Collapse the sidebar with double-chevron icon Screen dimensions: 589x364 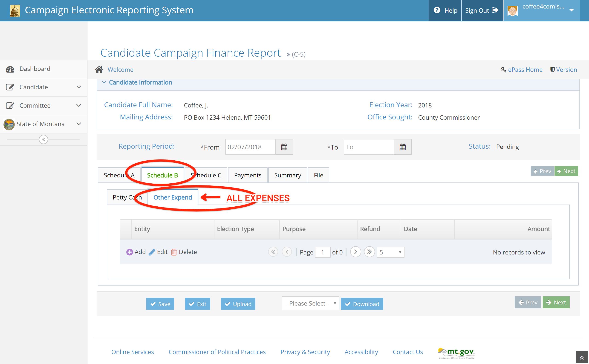[x=43, y=139]
